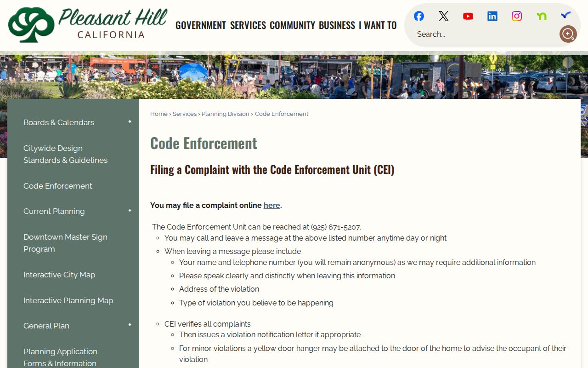Open the Facebook social icon

(419, 16)
